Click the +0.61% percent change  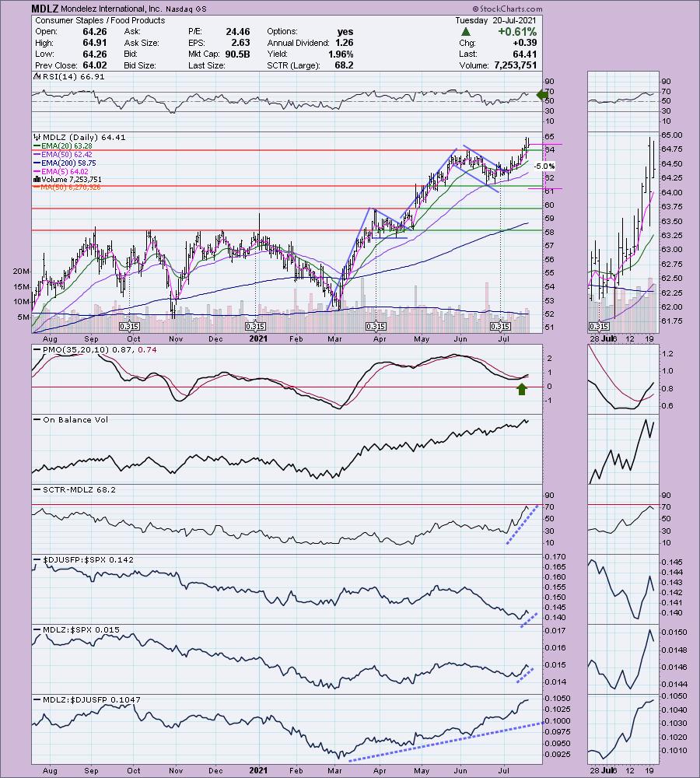click(x=517, y=32)
